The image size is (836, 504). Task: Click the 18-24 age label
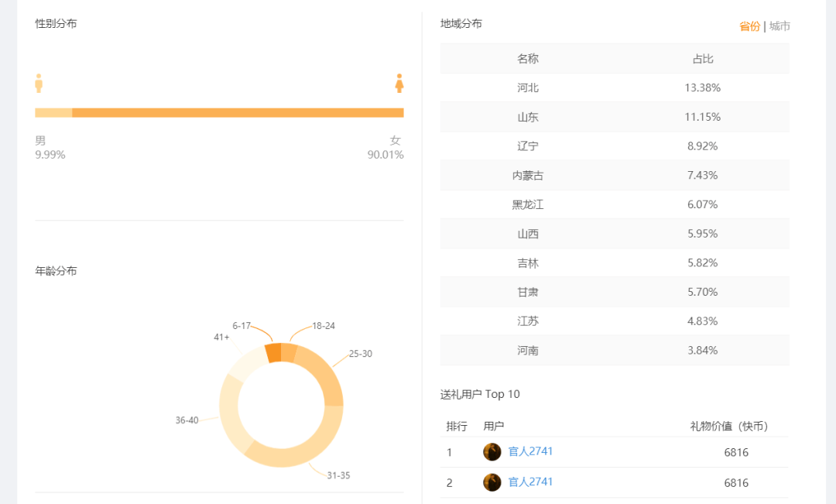tap(324, 326)
